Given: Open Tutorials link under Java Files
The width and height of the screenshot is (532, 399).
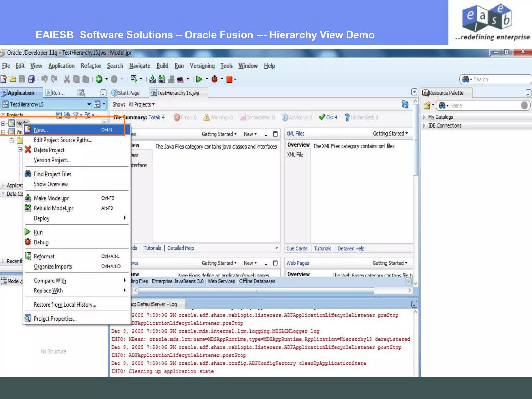Looking at the screenshot, I should pyautogui.click(x=152, y=248).
